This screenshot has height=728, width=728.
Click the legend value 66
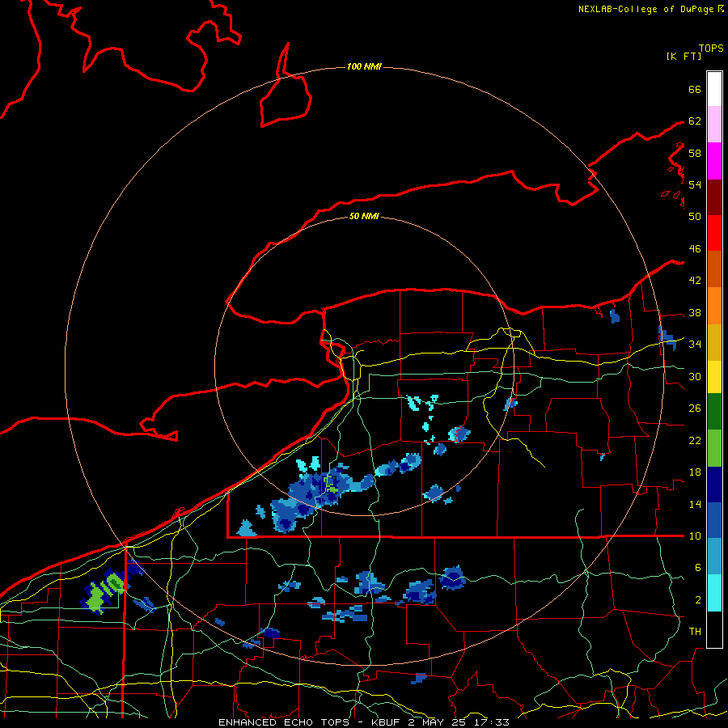click(x=695, y=89)
